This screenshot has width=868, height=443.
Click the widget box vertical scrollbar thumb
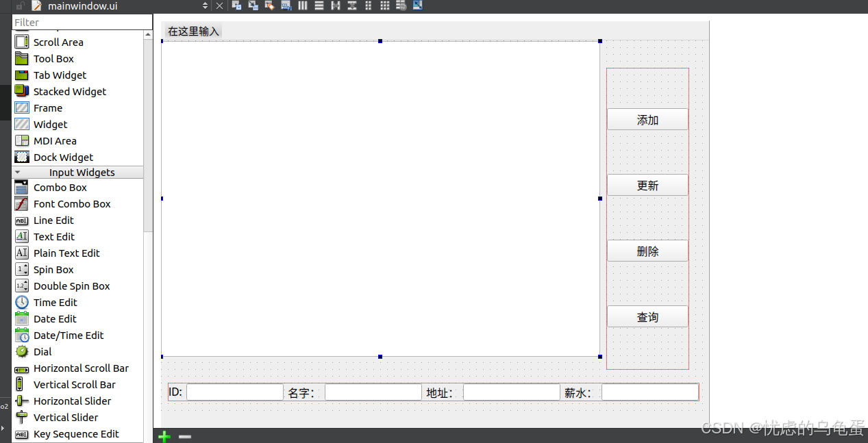[148, 136]
